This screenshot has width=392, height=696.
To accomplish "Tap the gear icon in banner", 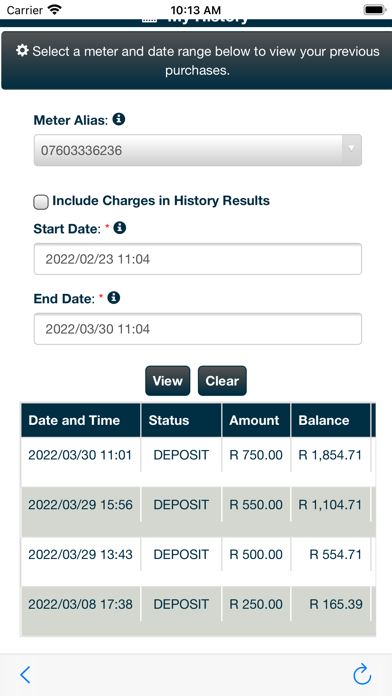I will click(22, 51).
